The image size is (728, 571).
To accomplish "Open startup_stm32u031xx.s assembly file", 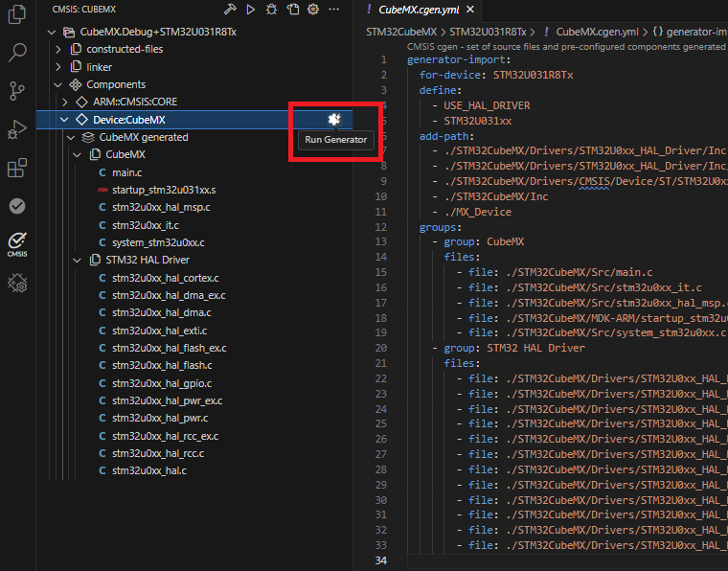I will coord(163,190).
